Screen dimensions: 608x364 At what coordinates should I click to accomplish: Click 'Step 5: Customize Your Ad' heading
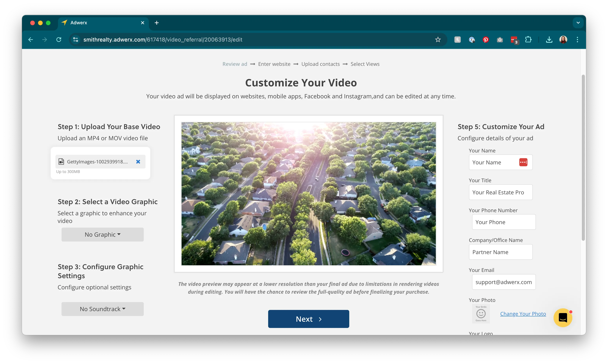tap(501, 127)
